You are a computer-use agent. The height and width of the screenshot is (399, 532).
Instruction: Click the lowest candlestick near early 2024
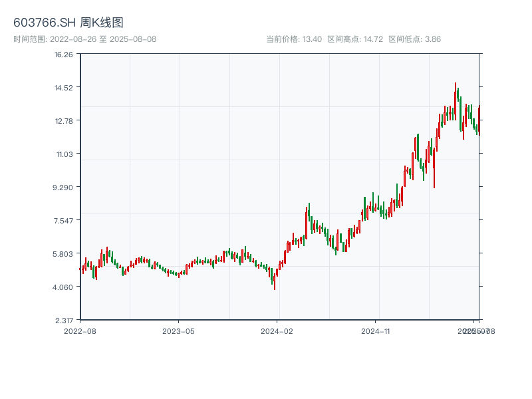tap(274, 279)
